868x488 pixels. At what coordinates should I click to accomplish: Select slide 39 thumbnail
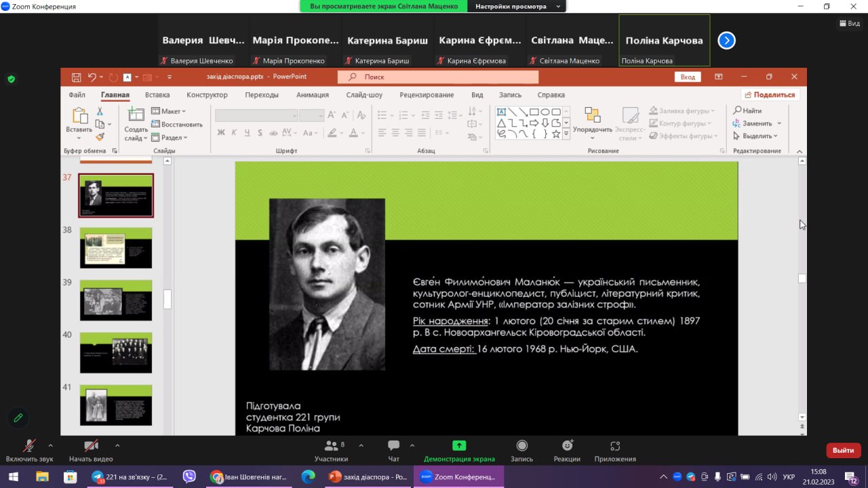point(116,300)
